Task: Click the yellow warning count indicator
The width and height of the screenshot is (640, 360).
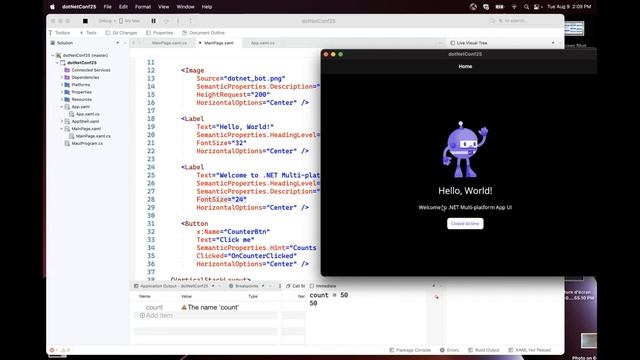Action: click(65, 350)
